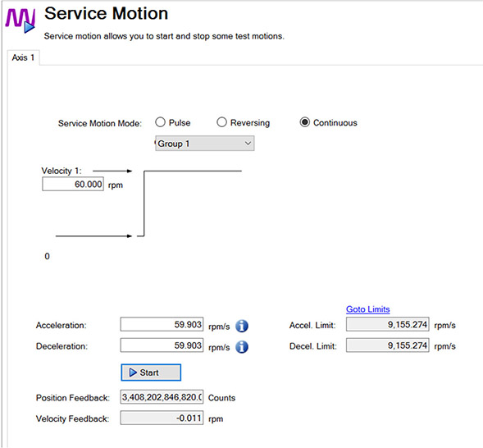Click the 'Velocity Feedback:' label
This screenshot has height=448, width=483.
[73, 418]
